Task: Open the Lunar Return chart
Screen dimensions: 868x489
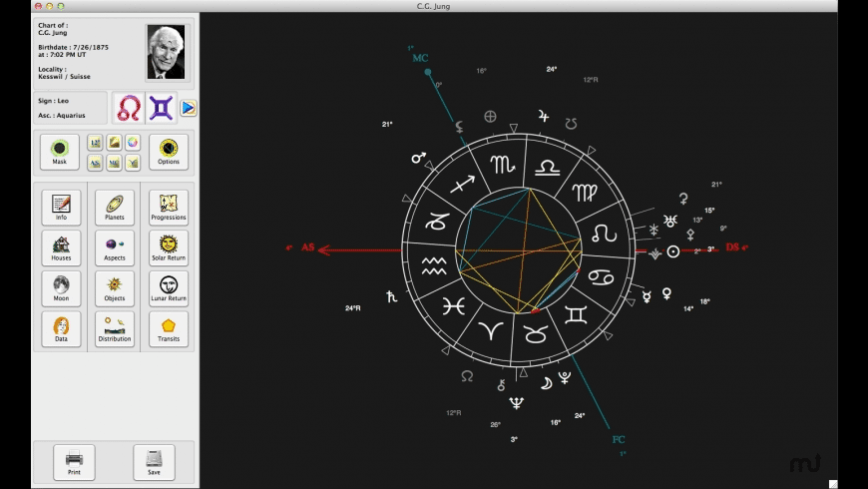Action: pyautogui.click(x=169, y=288)
